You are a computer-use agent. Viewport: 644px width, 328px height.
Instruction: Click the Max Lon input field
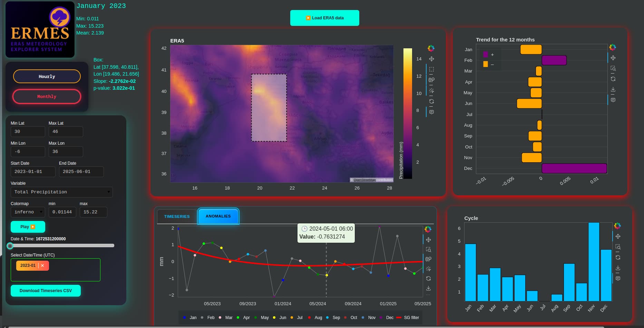[x=66, y=152]
